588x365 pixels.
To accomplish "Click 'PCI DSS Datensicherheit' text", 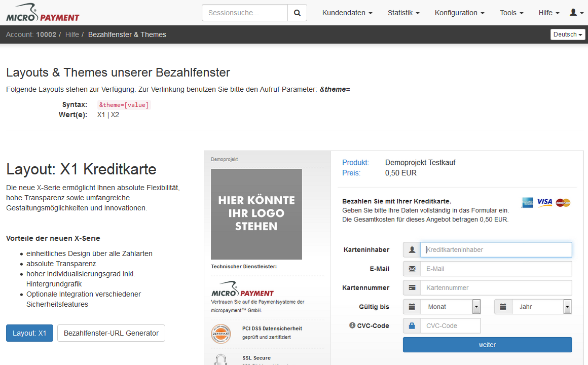I will pyautogui.click(x=272, y=328).
